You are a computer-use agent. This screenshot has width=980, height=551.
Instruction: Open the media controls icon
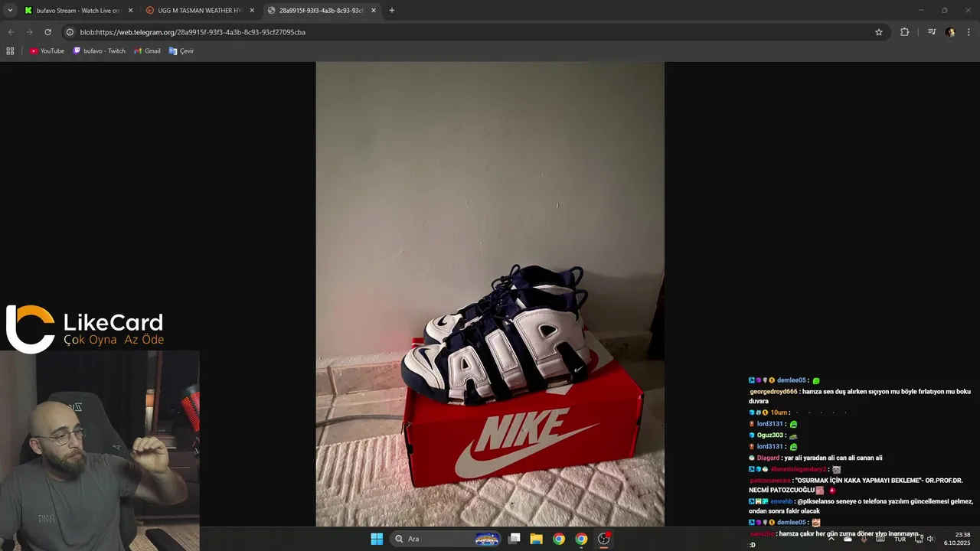[932, 32]
